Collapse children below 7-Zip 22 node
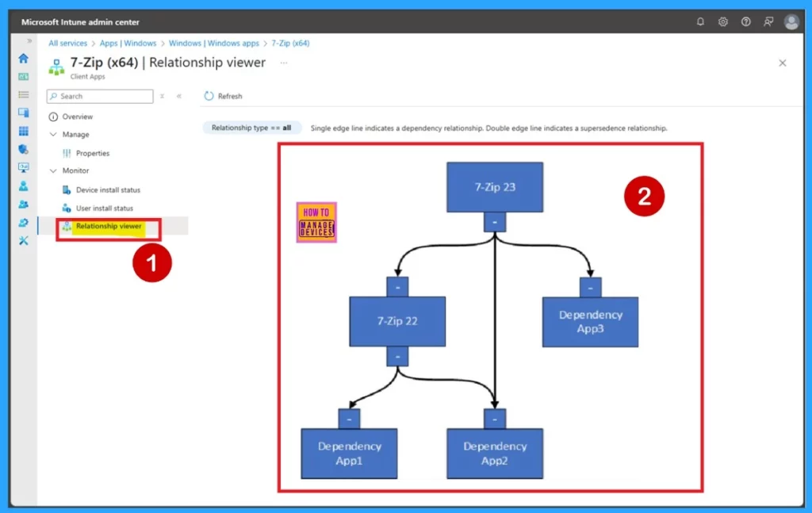812x513 pixels. 397,357
